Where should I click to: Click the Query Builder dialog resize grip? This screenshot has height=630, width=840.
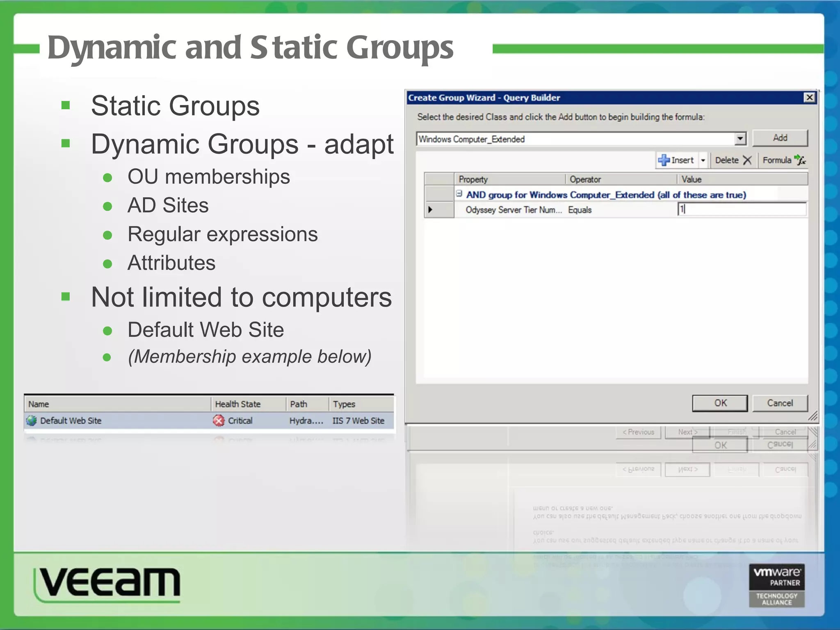click(813, 416)
